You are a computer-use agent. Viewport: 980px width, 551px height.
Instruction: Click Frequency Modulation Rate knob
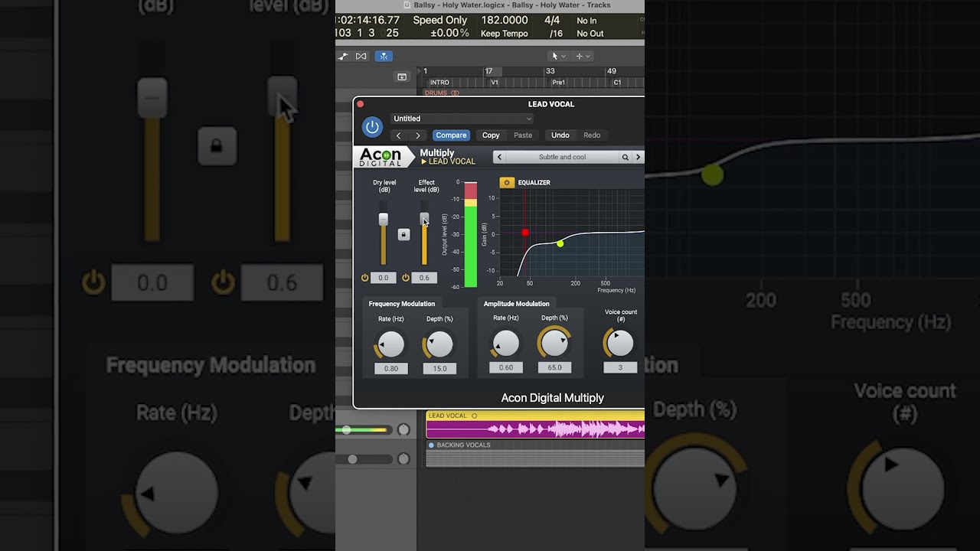[390, 344]
